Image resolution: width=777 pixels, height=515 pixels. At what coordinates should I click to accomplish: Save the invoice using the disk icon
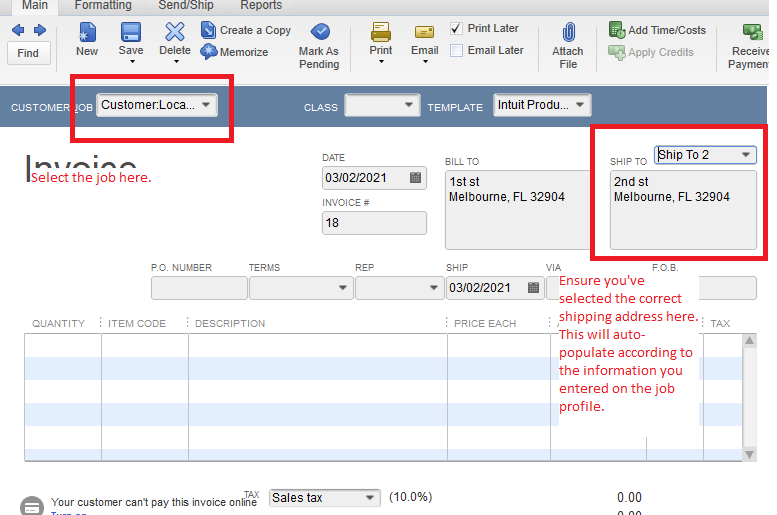pos(131,33)
